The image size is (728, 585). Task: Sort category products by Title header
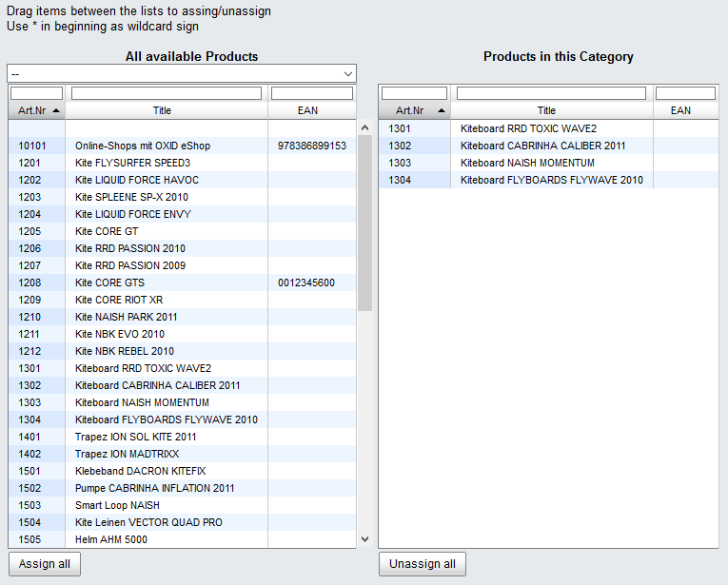(552, 110)
